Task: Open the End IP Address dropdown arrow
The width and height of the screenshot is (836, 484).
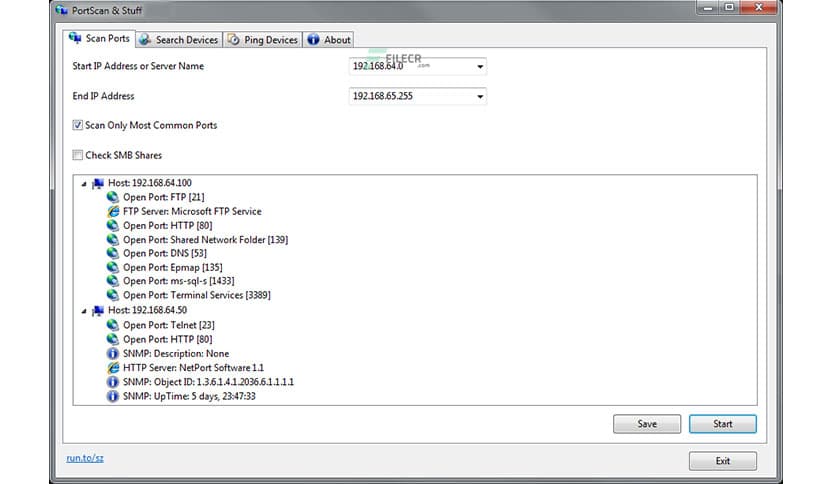Action: click(480, 96)
